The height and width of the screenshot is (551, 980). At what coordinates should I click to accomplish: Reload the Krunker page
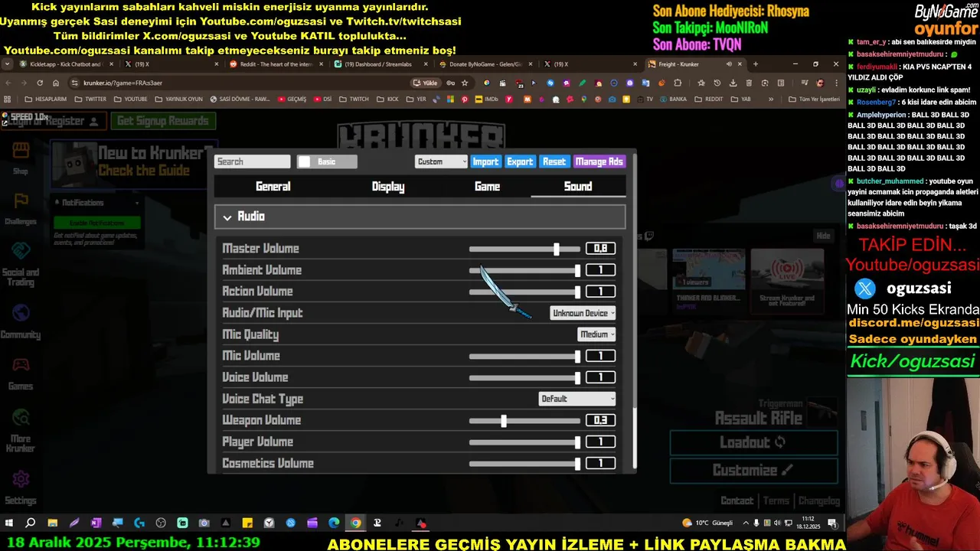(41, 83)
